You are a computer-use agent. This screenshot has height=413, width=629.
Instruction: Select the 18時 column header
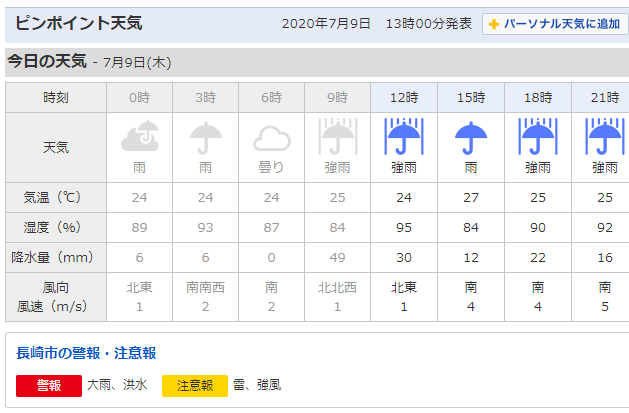[x=538, y=97]
